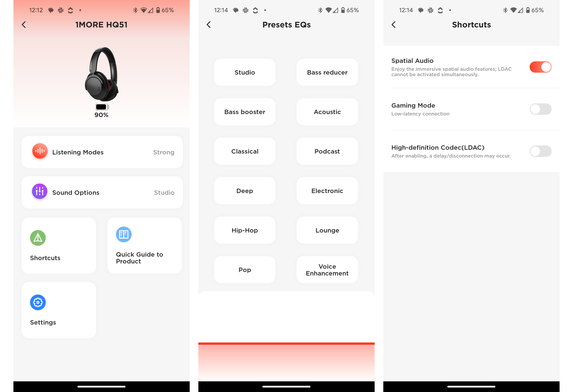Click the Shortcuts warning/triangle icon
The image size is (573, 392).
(x=37, y=238)
